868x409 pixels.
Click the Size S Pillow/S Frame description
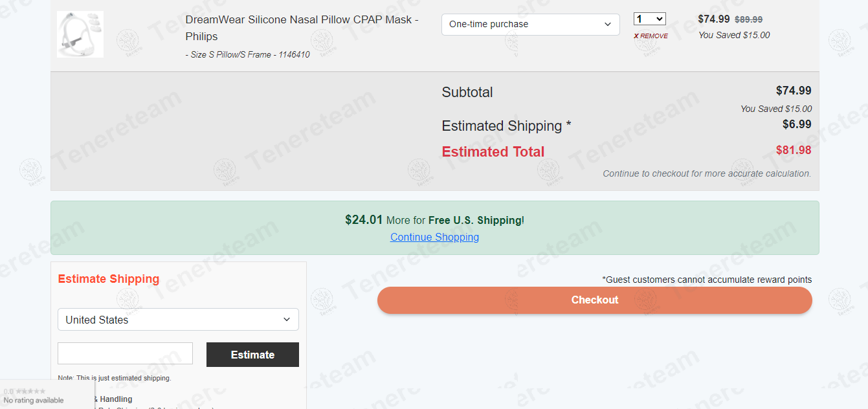coord(247,55)
